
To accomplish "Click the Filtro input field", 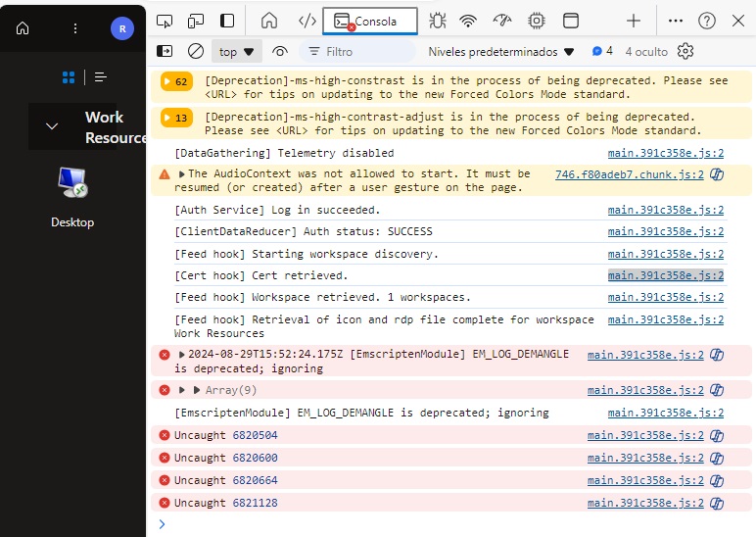I will (x=356, y=52).
